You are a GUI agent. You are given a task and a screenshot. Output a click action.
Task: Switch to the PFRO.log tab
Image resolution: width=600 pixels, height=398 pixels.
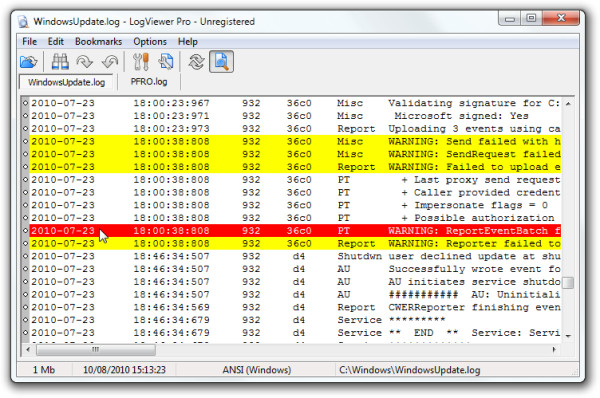149,82
